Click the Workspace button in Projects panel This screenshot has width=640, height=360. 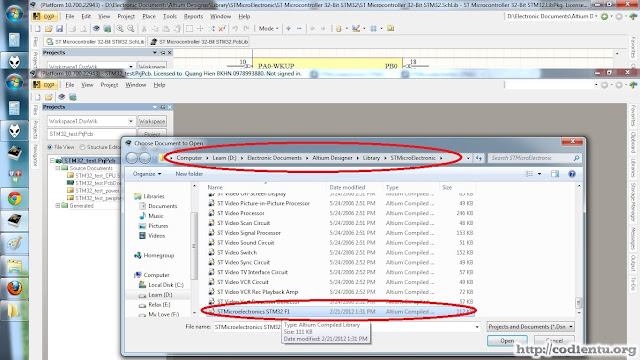(x=152, y=121)
